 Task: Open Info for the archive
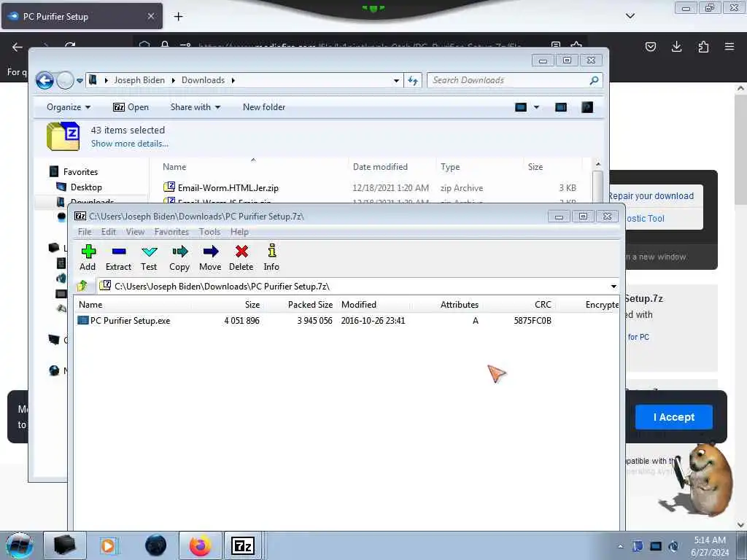pyautogui.click(x=271, y=257)
